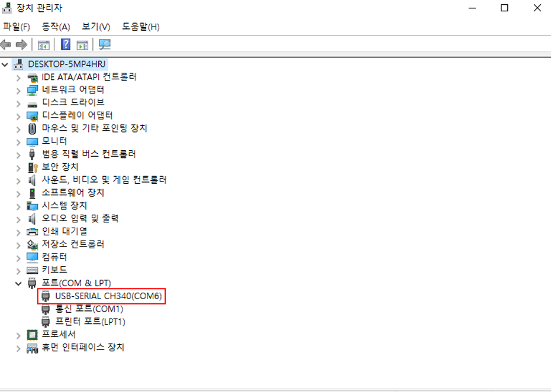Collapse the 포트(COM & LPT) category
Screen dimensions: 551x392
pos(18,283)
